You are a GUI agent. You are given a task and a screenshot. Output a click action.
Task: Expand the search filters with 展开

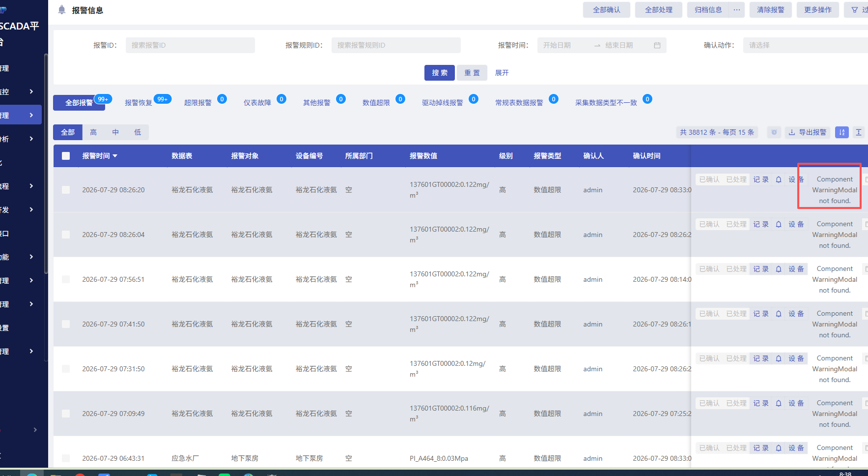point(502,73)
